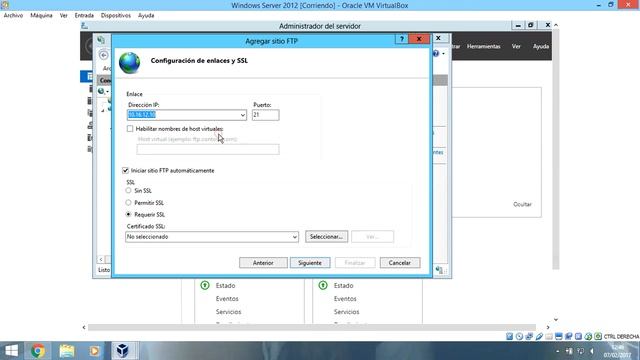Click scroll-left arrow in IIS connections pane
This screenshot has height=360, width=640.
pos(101,260)
